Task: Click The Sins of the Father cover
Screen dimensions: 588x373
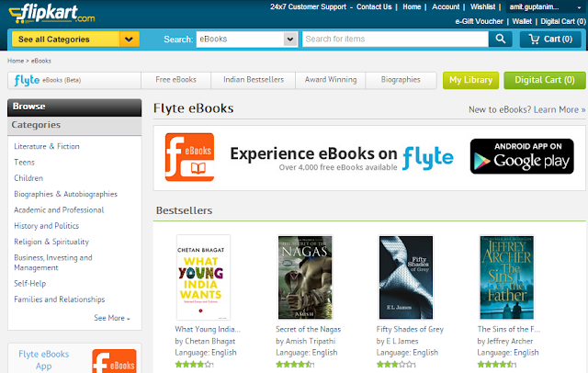Action: click(506, 277)
